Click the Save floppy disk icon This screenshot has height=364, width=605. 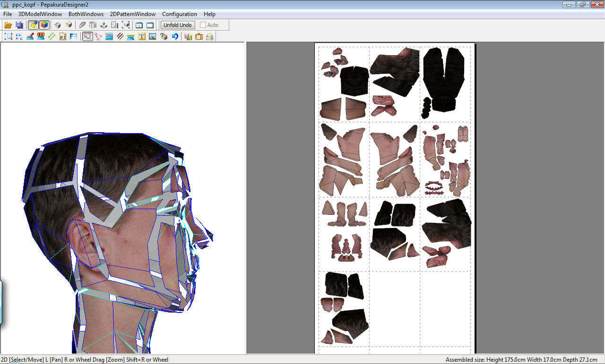(19, 25)
